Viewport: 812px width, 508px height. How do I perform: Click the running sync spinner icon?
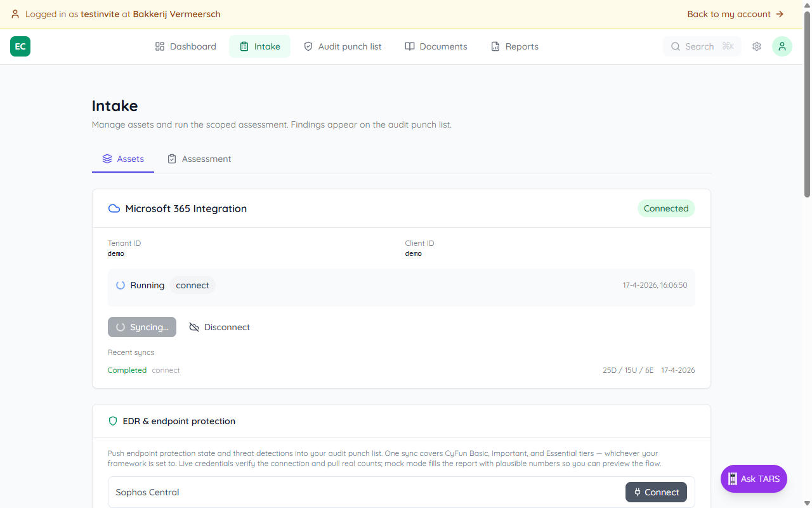[121, 285]
